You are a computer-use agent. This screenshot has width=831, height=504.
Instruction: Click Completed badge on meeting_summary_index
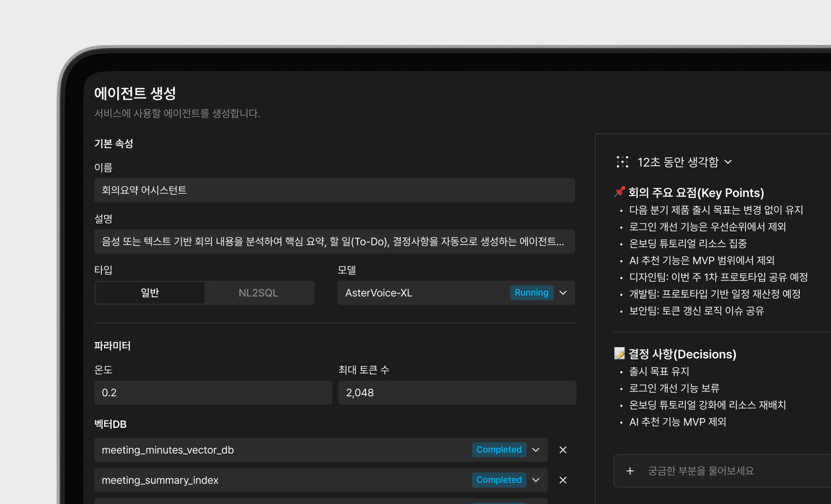pyautogui.click(x=499, y=480)
